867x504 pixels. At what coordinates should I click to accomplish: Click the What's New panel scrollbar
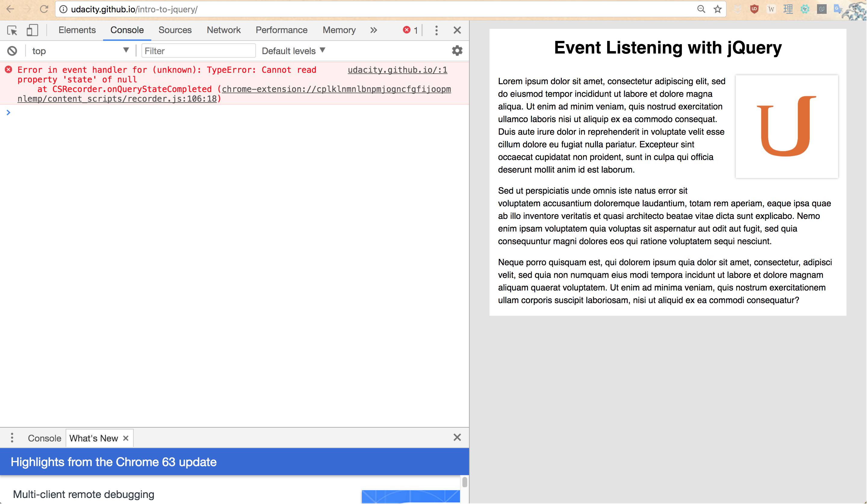click(465, 482)
